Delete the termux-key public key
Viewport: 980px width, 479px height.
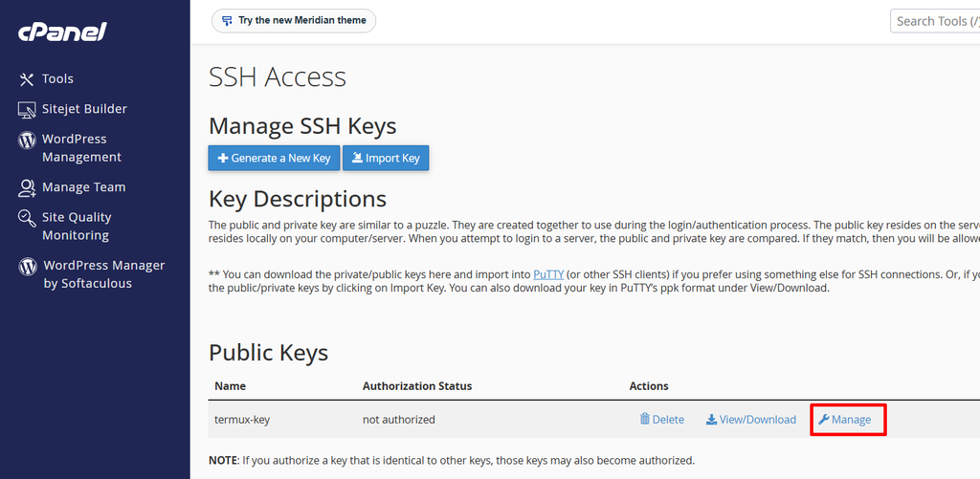tap(662, 420)
